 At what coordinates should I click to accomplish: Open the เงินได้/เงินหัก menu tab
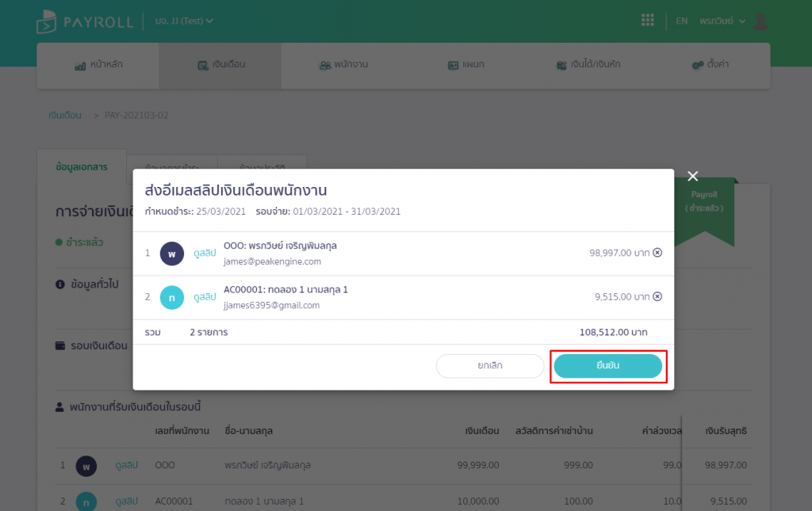point(588,65)
